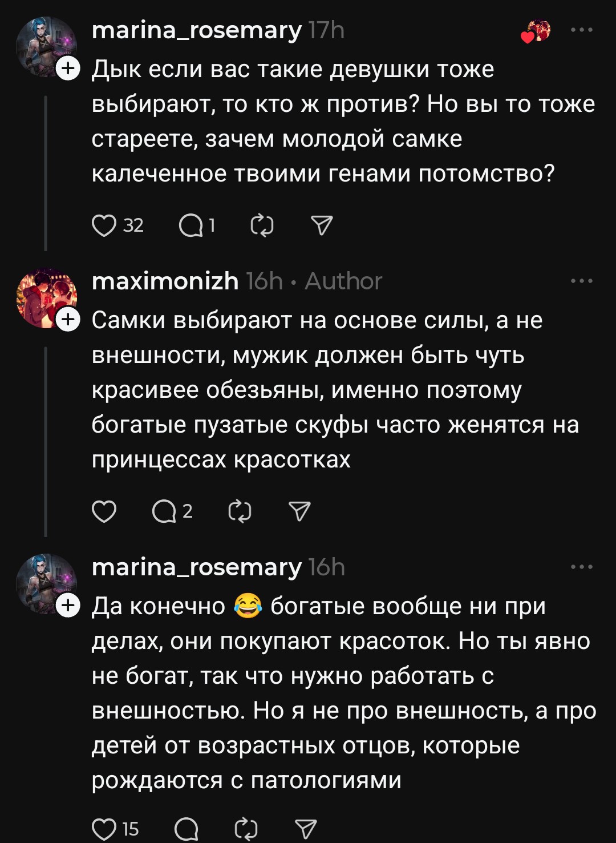Screen dimensions: 616x843
Task: Open marina_rosemary's profile from first comment username
Action: (196, 30)
